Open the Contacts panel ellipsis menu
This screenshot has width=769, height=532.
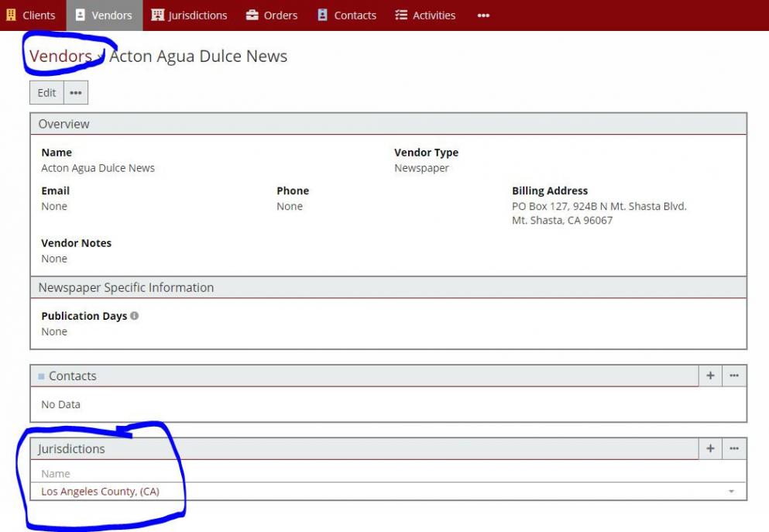tap(734, 376)
